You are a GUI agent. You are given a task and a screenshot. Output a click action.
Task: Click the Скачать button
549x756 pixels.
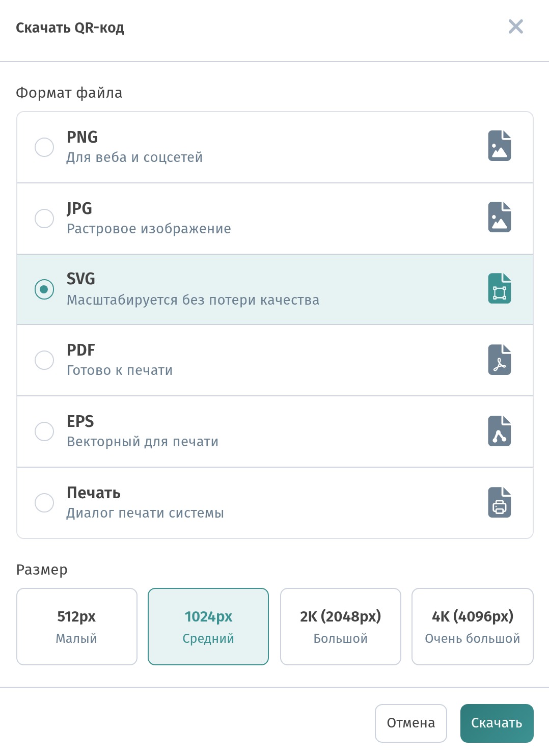click(x=497, y=723)
